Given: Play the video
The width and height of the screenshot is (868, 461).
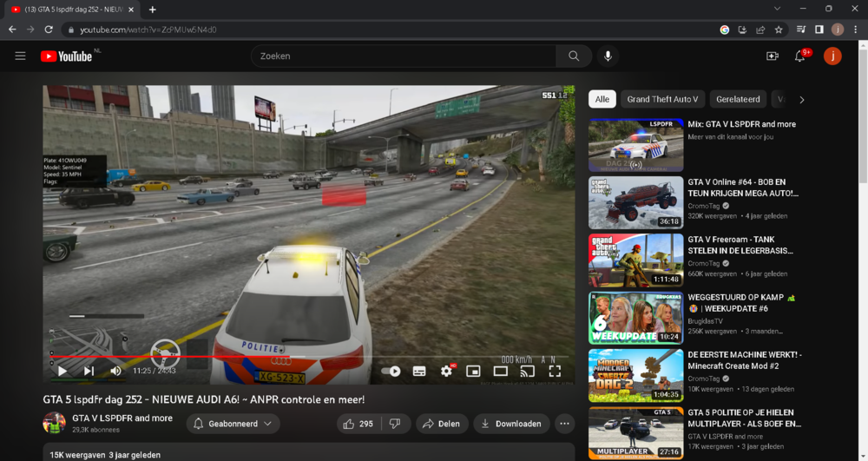Looking at the screenshot, I should click(62, 371).
